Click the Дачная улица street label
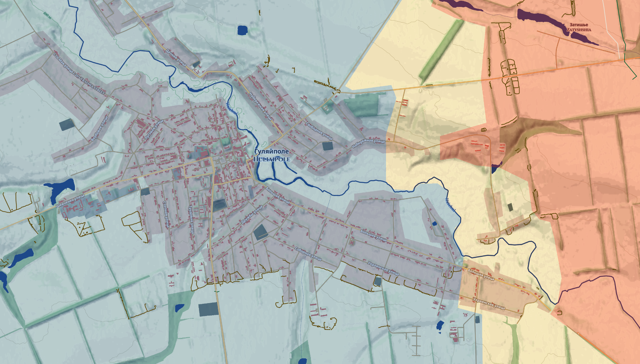Image resolution: width=640 pixels, height=364 pixels. pos(176,57)
